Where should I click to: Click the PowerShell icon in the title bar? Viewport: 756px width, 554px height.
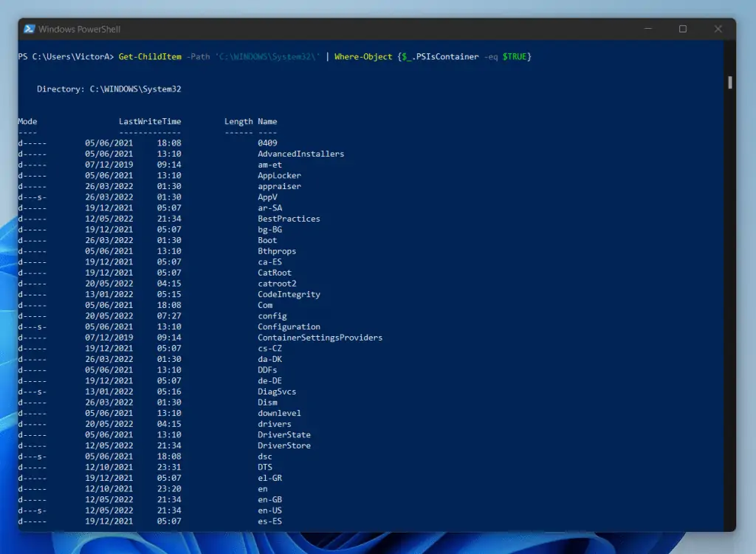(30, 29)
